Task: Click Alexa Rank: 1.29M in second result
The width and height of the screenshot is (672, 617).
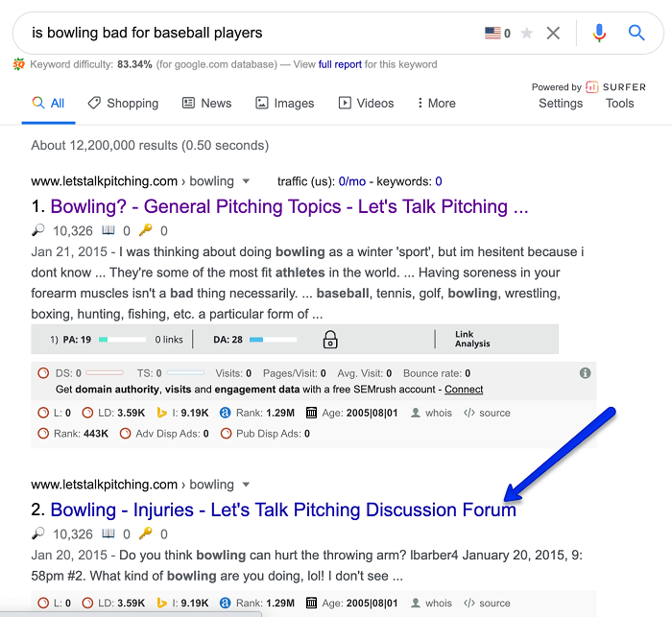Action: coord(257,604)
